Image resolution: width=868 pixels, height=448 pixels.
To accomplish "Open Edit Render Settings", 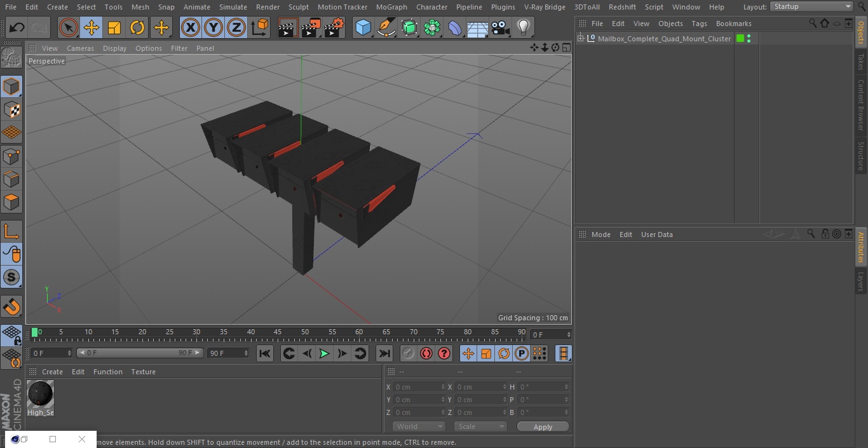I will [x=334, y=27].
